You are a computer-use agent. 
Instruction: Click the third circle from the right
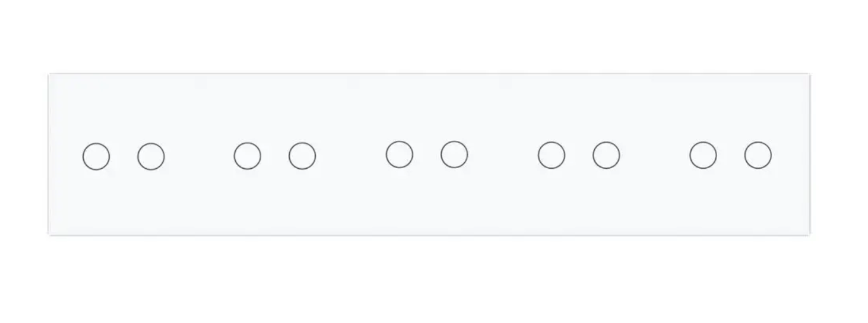click(606, 155)
